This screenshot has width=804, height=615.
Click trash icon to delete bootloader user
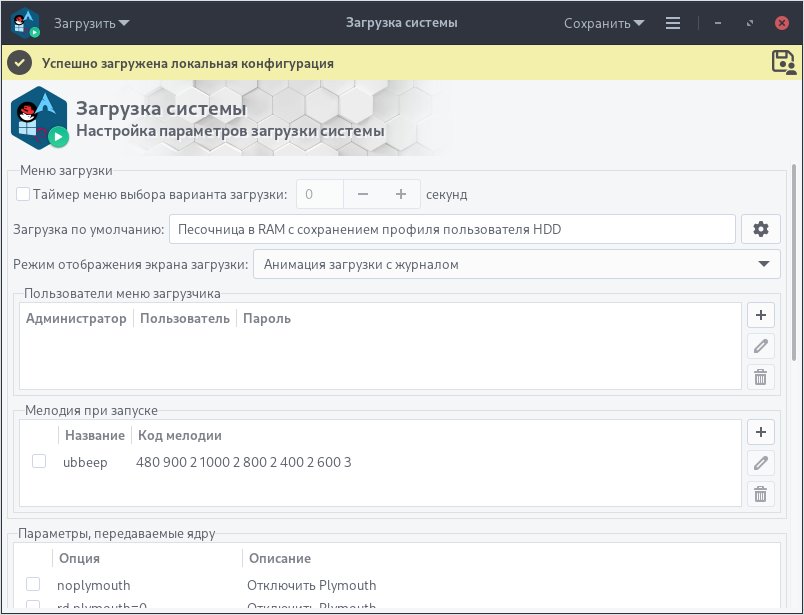[x=761, y=378]
